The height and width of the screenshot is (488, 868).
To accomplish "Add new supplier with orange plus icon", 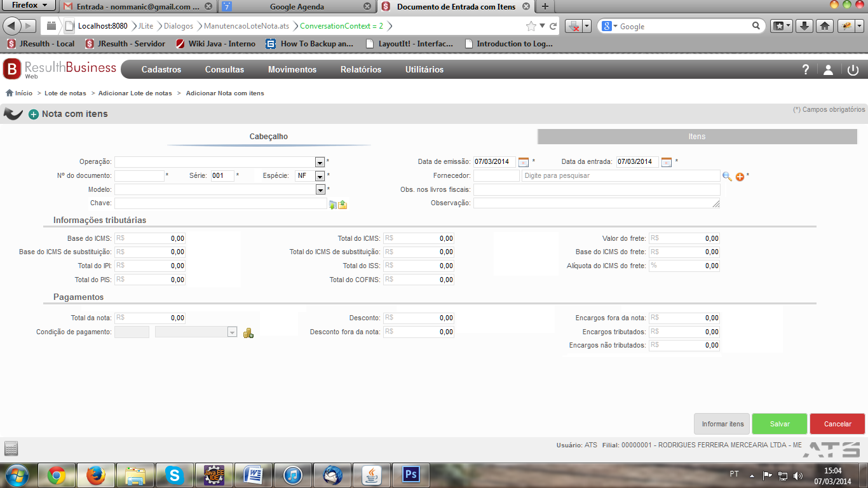I will 740,176.
